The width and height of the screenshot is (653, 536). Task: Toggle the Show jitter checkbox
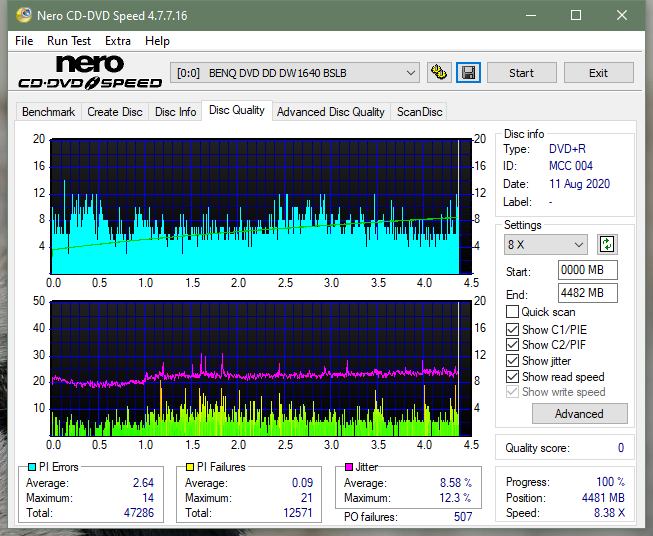512,361
